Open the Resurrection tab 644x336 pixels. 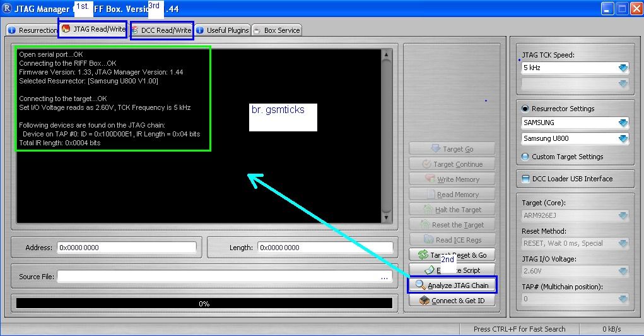point(32,30)
